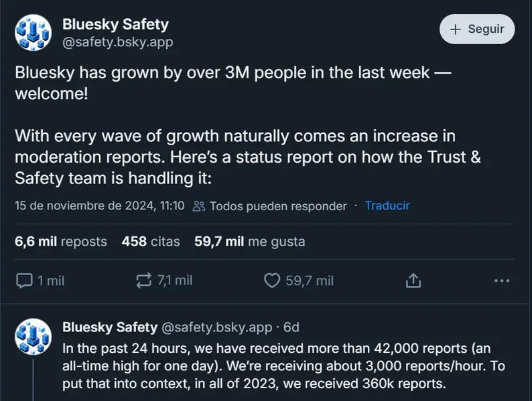The width and height of the screenshot is (532, 401).
Task: Click the Traducir link
Action: click(x=387, y=206)
